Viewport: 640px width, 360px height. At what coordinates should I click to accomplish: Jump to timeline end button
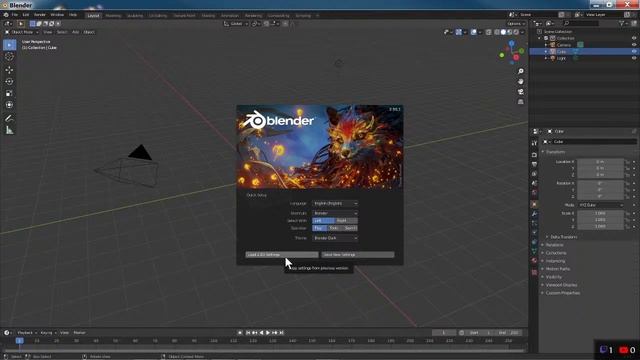(x=281, y=333)
